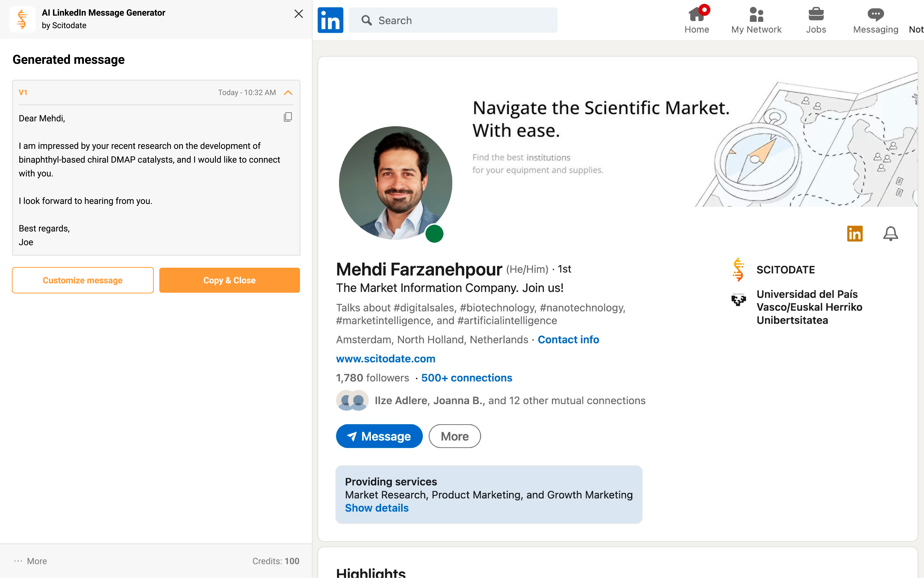Click into the LinkedIn Search field
This screenshot has width=924, height=578.
click(453, 20)
